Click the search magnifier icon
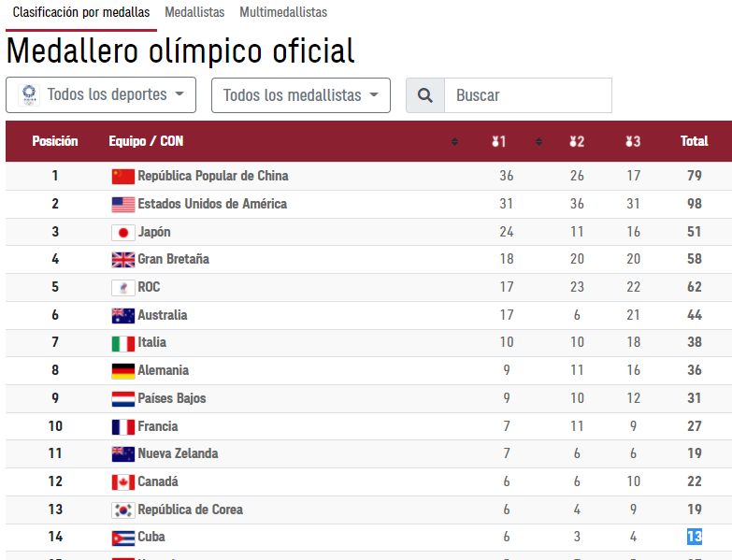Screen dimensions: 732x560 click(x=425, y=95)
